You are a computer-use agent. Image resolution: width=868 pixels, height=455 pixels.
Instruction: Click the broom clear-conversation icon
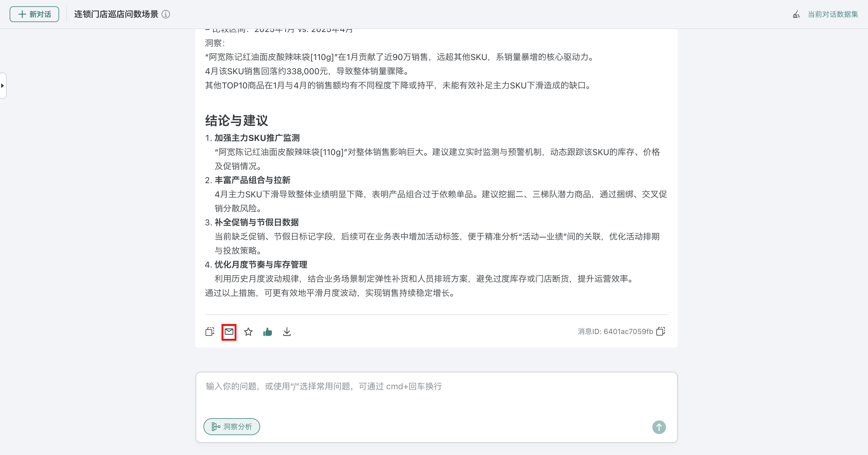(x=796, y=14)
